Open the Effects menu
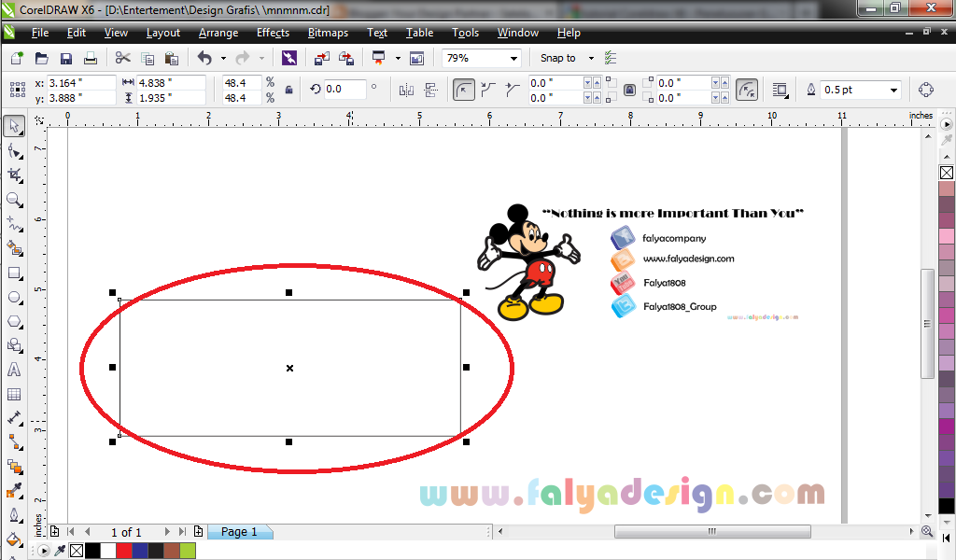Screen dimensions: 956x560 [273, 33]
